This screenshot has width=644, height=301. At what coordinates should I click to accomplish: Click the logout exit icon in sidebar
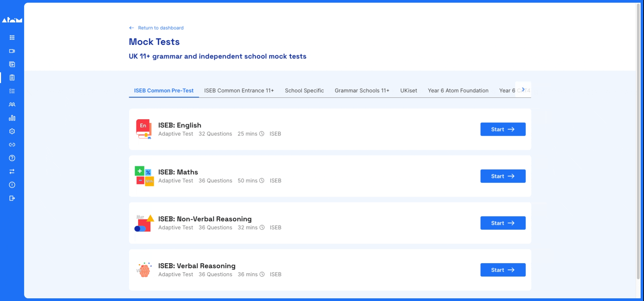[x=12, y=198]
